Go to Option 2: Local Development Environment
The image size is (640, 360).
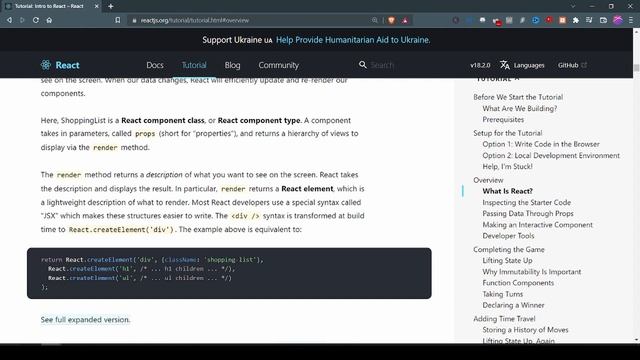coord(551,156)
